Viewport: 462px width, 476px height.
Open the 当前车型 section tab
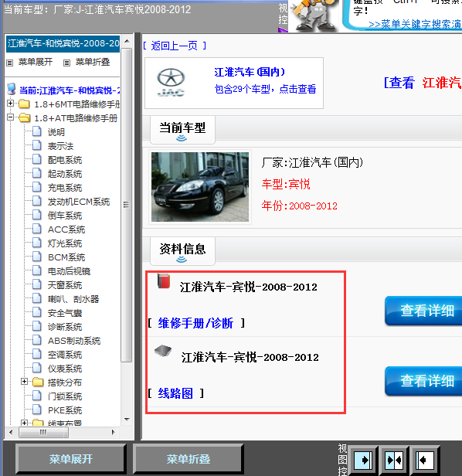[x=182, y=130]
